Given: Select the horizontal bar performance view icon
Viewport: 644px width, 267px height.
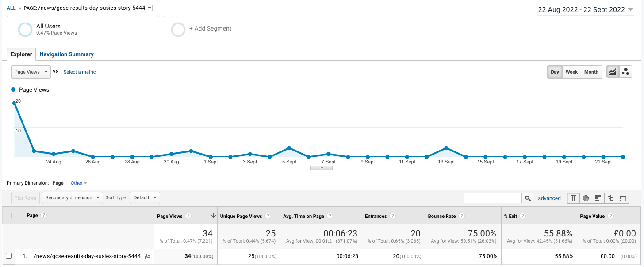Looking at the screenshot, I should pos(598,198).
